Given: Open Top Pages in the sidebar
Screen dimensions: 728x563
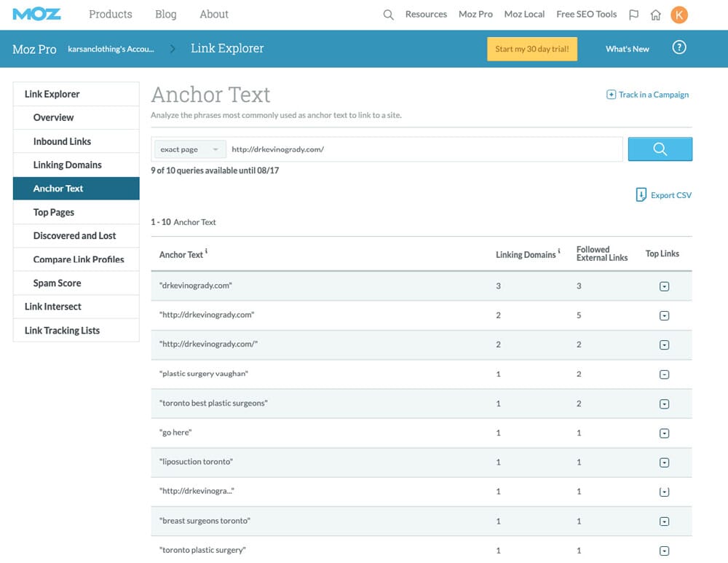Looking at the screenshot, I should [76, 212].
